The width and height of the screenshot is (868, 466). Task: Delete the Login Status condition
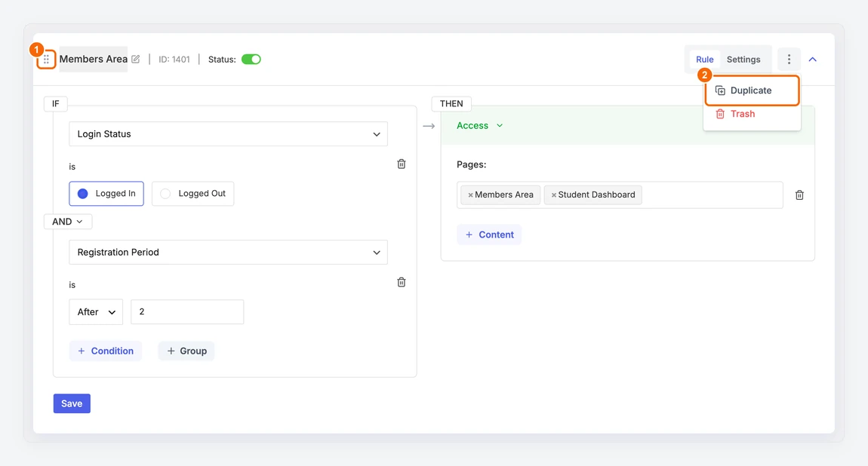coord(402,164)
